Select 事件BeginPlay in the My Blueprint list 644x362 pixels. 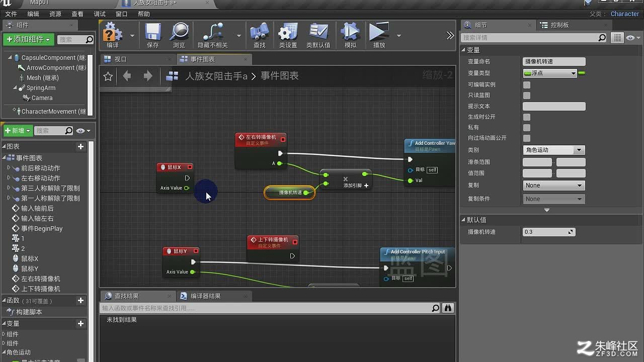click(x=42, y=229)
